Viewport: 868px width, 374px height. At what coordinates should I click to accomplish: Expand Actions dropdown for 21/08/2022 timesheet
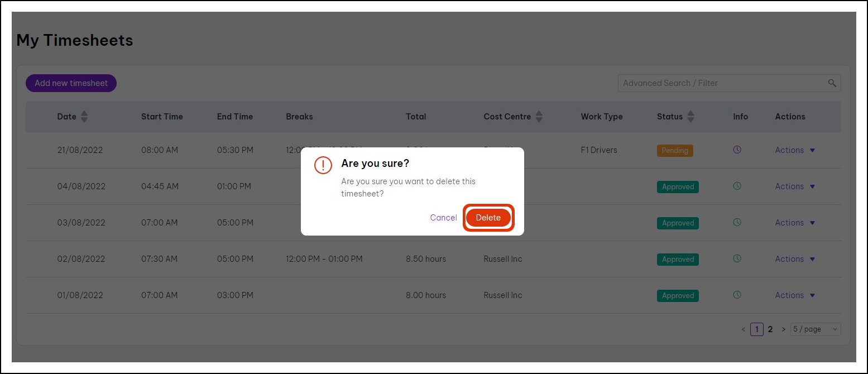coord(795,150)
